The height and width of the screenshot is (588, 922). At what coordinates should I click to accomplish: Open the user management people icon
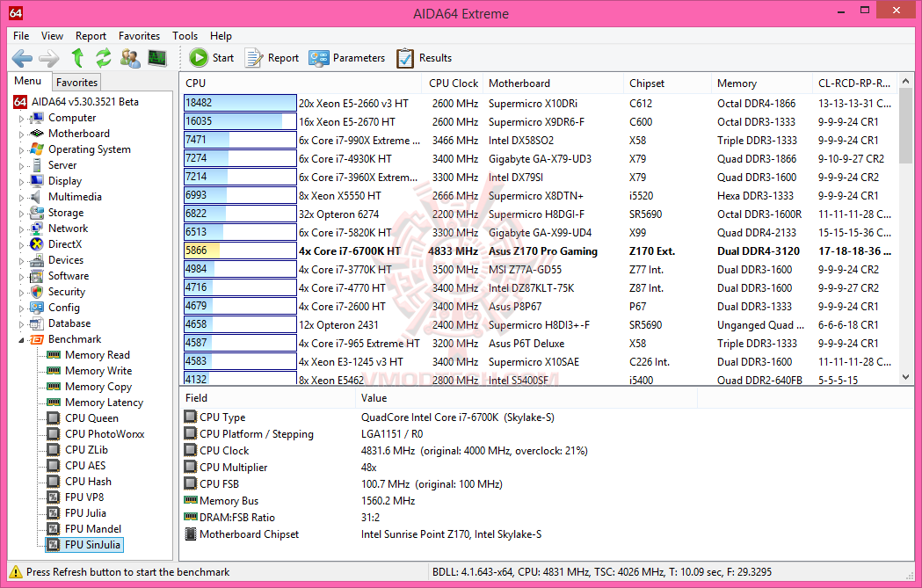point(130,58)
